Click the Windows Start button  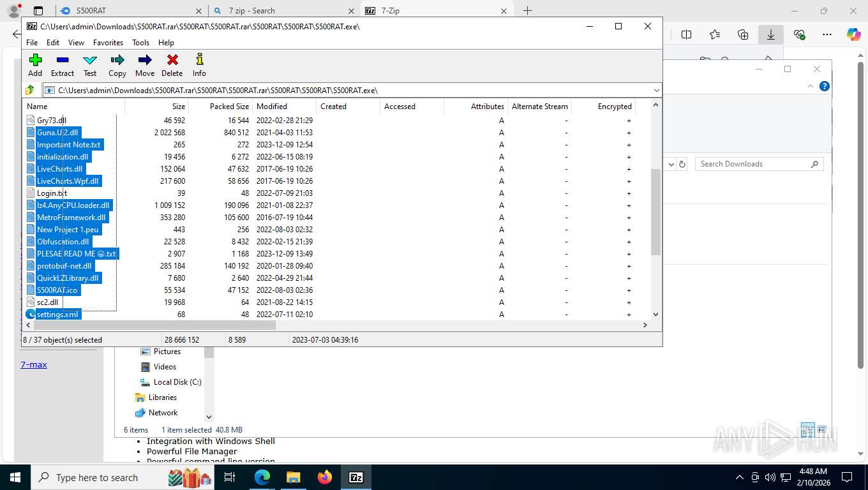pos(15,477)
